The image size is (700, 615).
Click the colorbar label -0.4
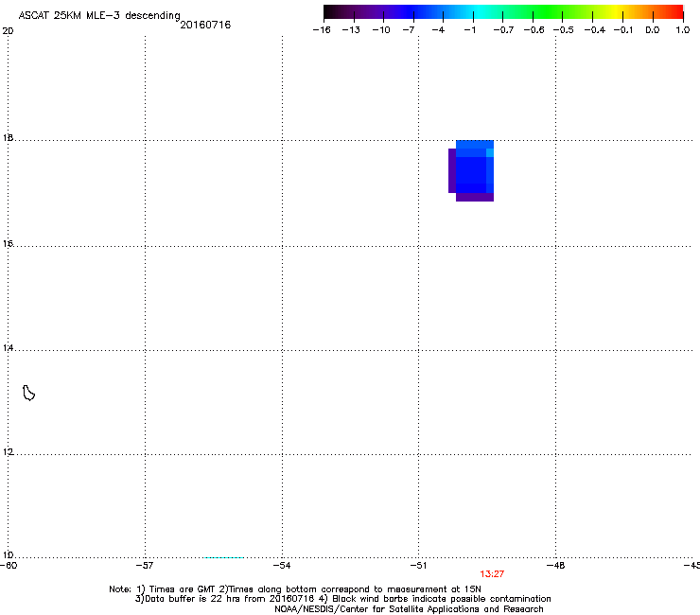pyautogui.click(x=595, y=30)
